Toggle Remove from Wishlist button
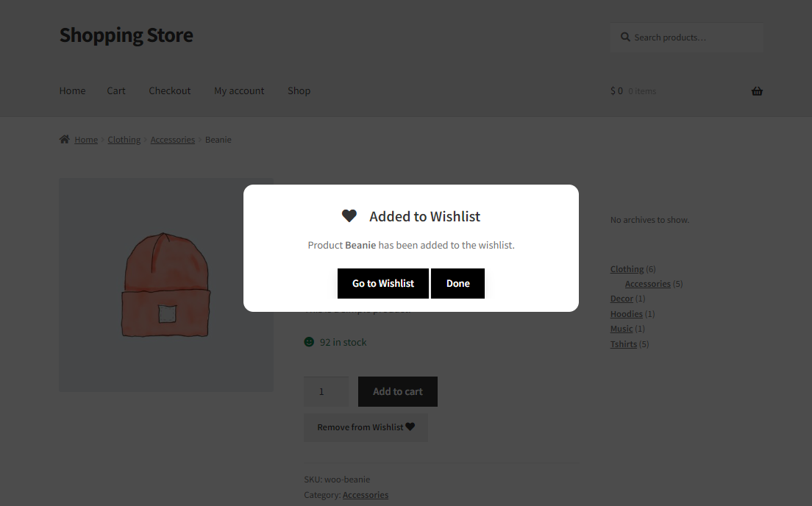812x506 pixels. [x=366, y=427]
